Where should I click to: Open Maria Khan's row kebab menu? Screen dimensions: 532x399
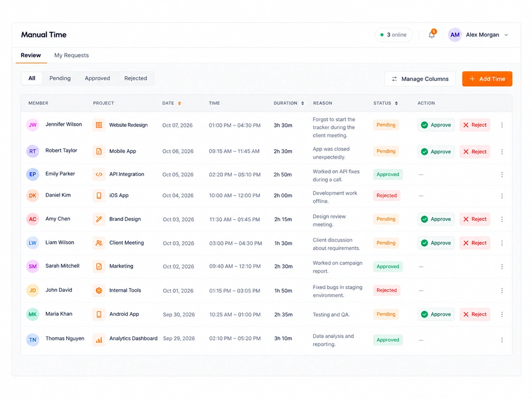click(502, 314)
